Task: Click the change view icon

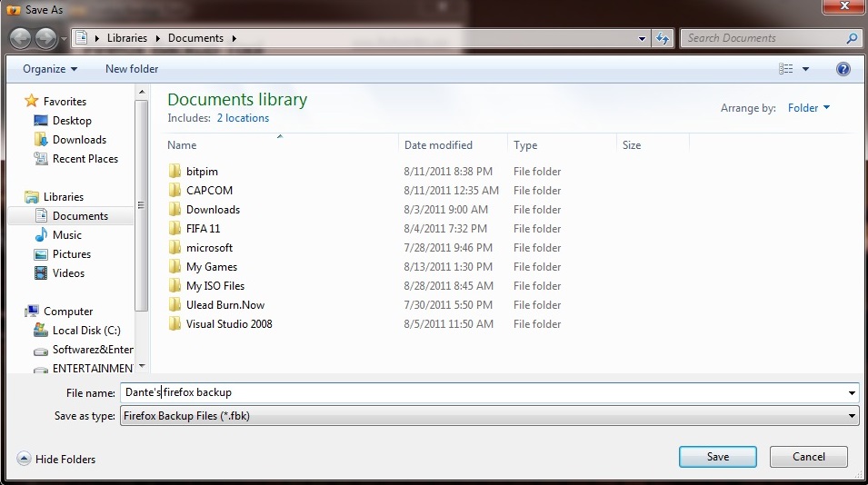Action: (786, 69)
